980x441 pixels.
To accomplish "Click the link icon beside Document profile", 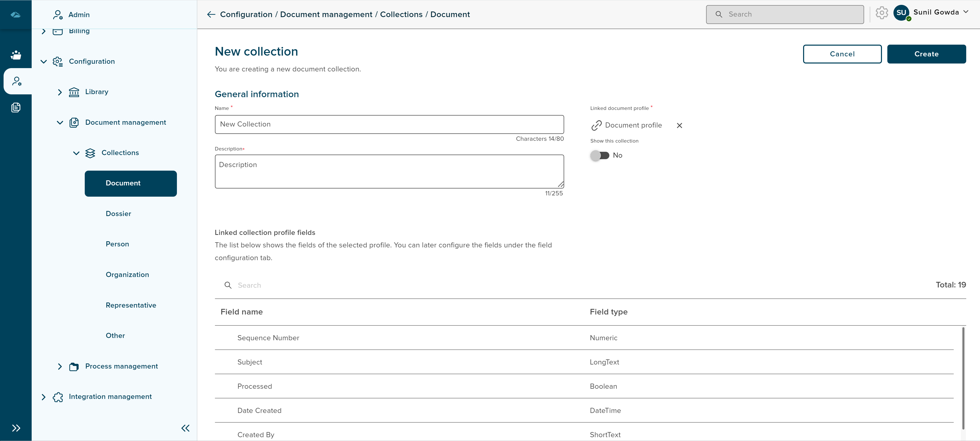I will (597, 125).
